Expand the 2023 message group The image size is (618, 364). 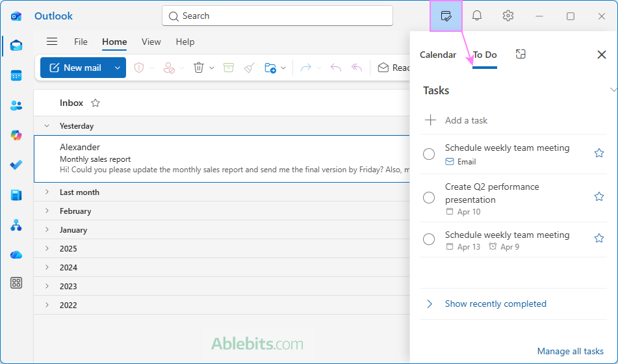(47, 286)
